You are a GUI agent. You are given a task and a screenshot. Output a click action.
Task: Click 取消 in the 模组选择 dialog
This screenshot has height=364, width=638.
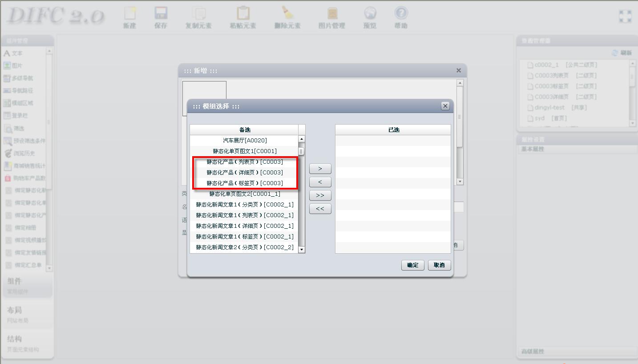[x=439, y=265]
